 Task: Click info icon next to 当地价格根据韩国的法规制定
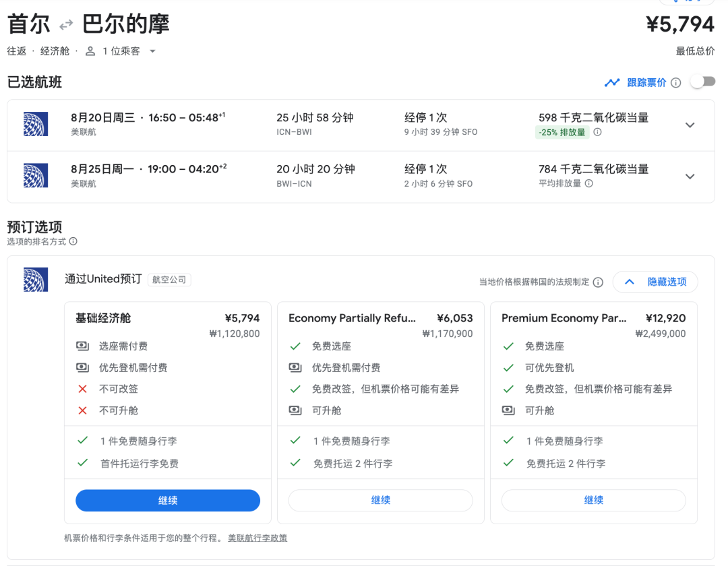pos(598,282)
